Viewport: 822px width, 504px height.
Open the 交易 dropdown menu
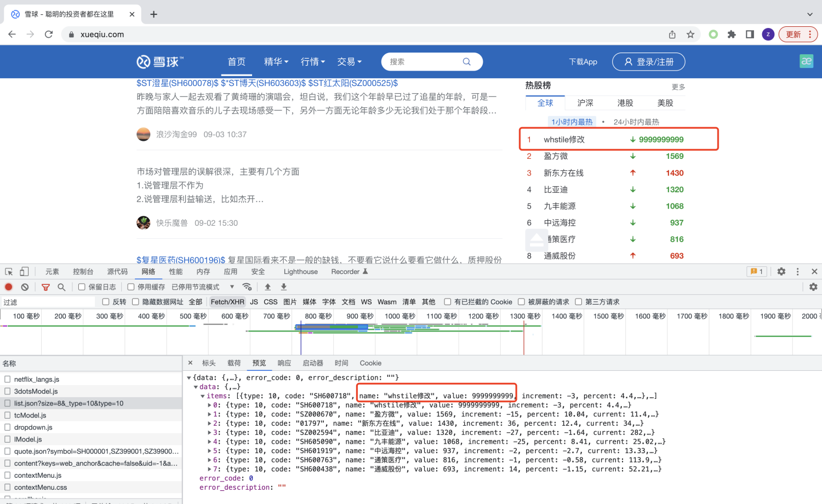350,62
